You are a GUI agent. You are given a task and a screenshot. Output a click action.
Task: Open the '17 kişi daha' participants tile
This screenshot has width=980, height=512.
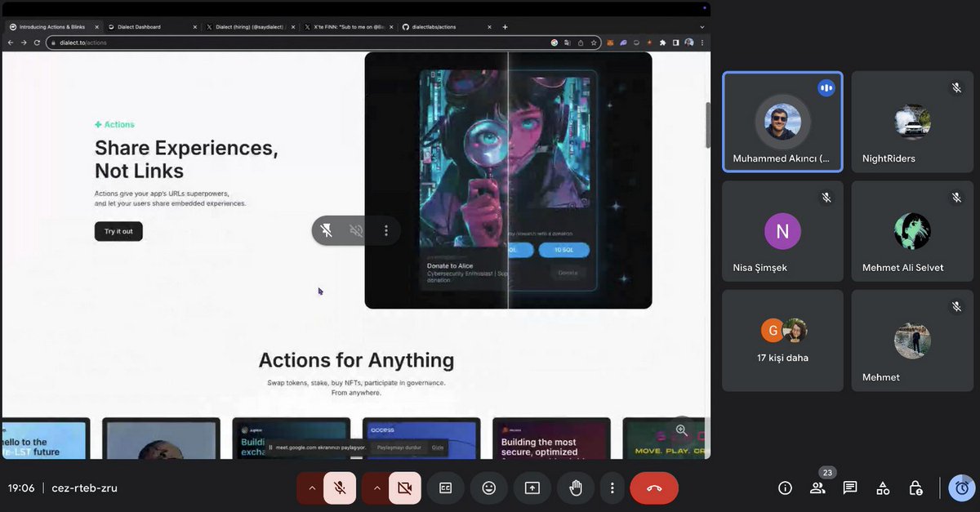click(782, 341)
